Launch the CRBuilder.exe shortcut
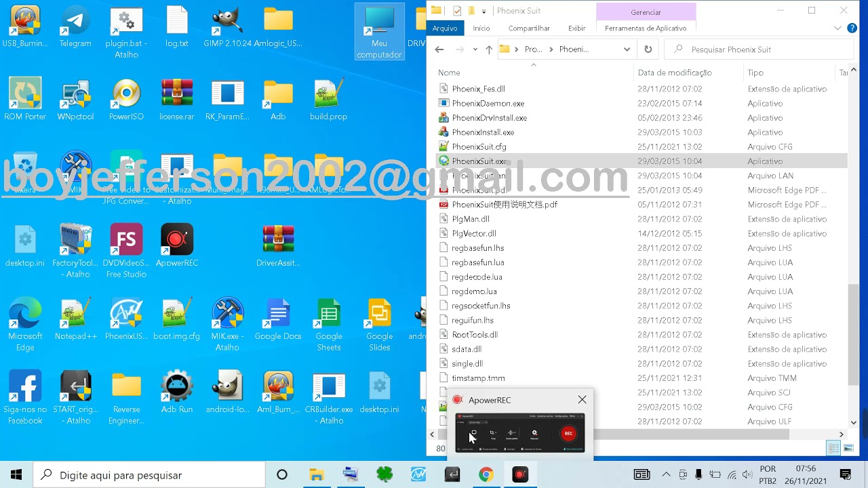Screen dimensions: 868x488 click(328, 397)
